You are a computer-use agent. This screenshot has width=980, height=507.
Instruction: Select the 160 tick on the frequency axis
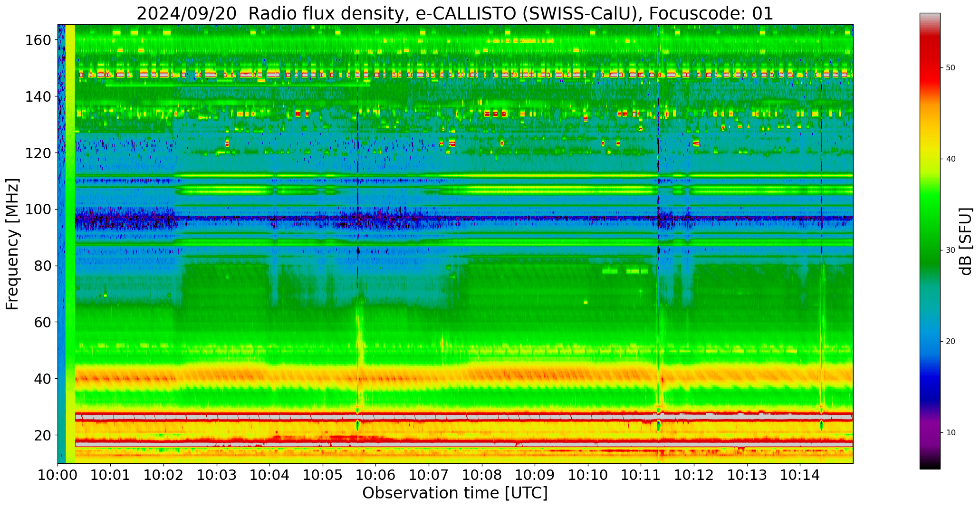[x=38, y=40]
